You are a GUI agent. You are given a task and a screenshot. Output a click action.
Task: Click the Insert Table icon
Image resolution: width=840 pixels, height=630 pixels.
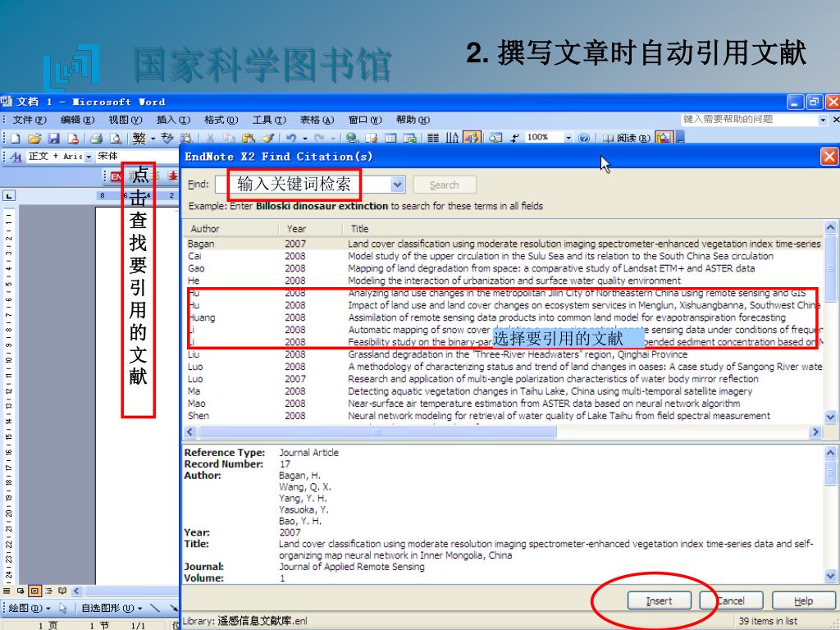390,138
